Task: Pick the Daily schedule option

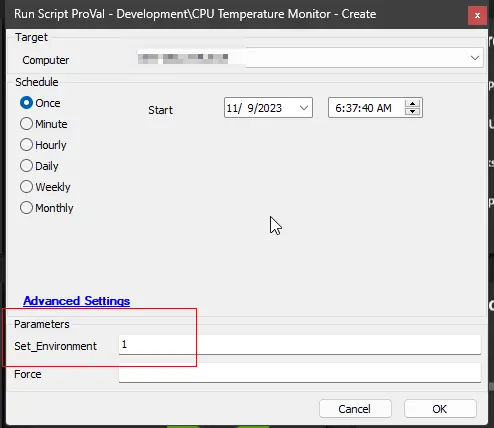Action: pyautogui.click(x=26, y=166)
